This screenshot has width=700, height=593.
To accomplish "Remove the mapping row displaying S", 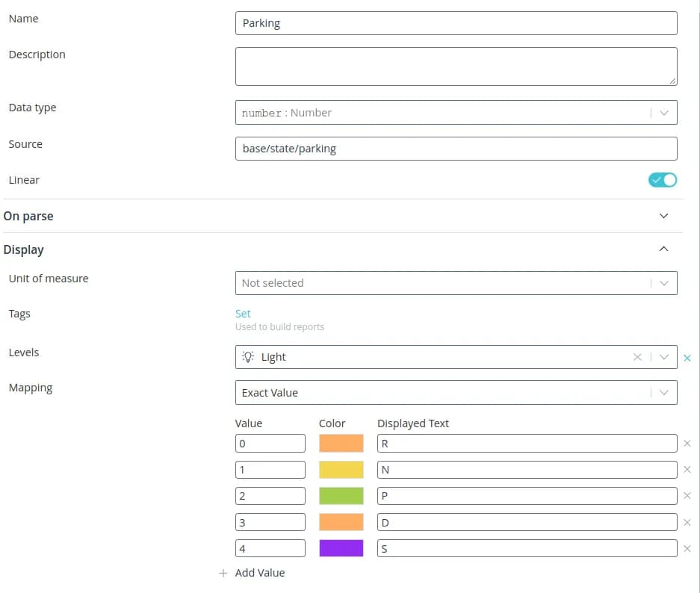I will tap(687, 549).
